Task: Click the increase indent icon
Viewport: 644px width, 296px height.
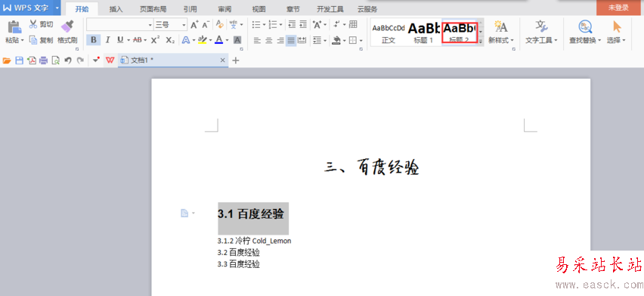Action: coord(303,25)
